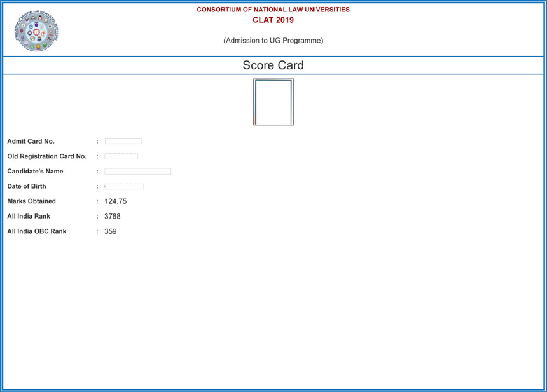Image resolution: width=547 pixels, height=392 pixels.
Task: Click the Date of Birth field
Action: pos(124,186)
